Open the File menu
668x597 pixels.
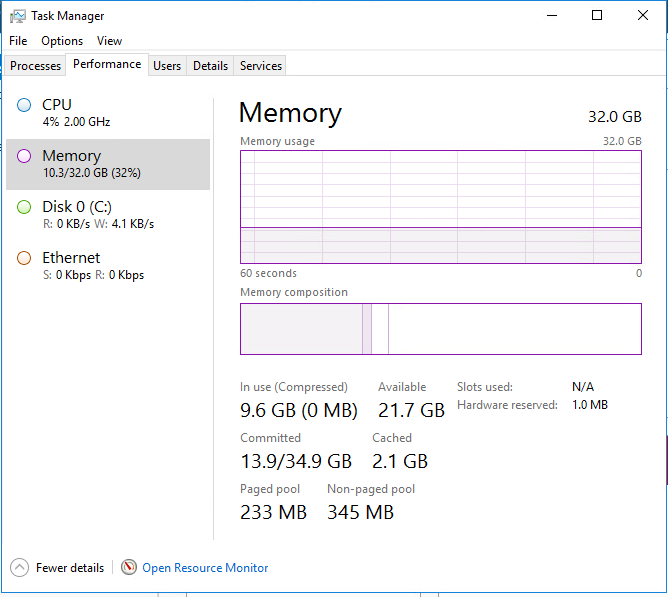18,41
